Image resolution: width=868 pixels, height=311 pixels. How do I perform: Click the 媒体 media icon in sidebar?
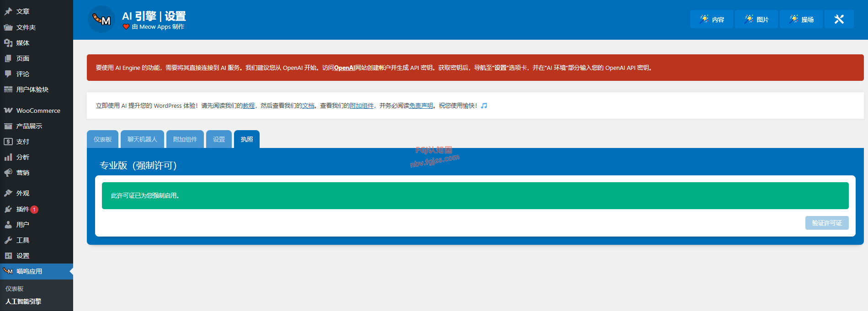8,43
